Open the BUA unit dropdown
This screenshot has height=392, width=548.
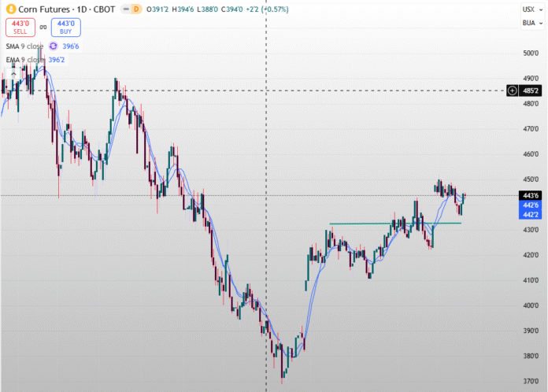tap(529, 23)
